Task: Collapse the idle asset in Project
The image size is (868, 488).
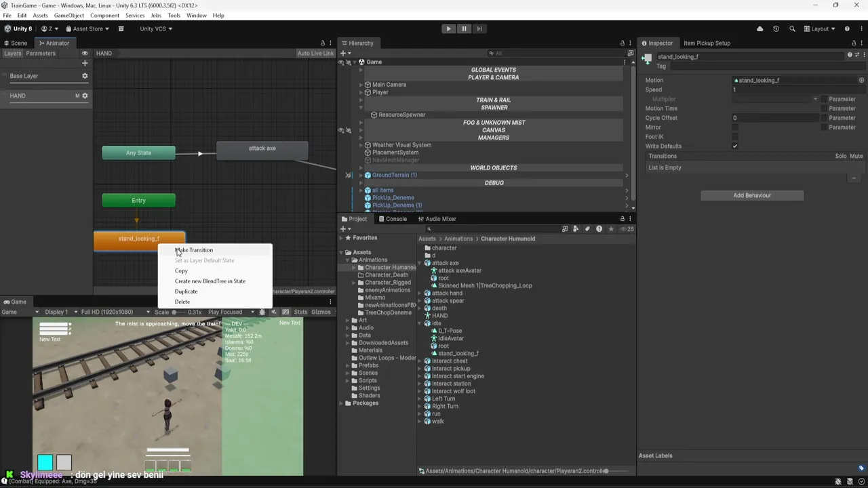Action: click(420, 323)
